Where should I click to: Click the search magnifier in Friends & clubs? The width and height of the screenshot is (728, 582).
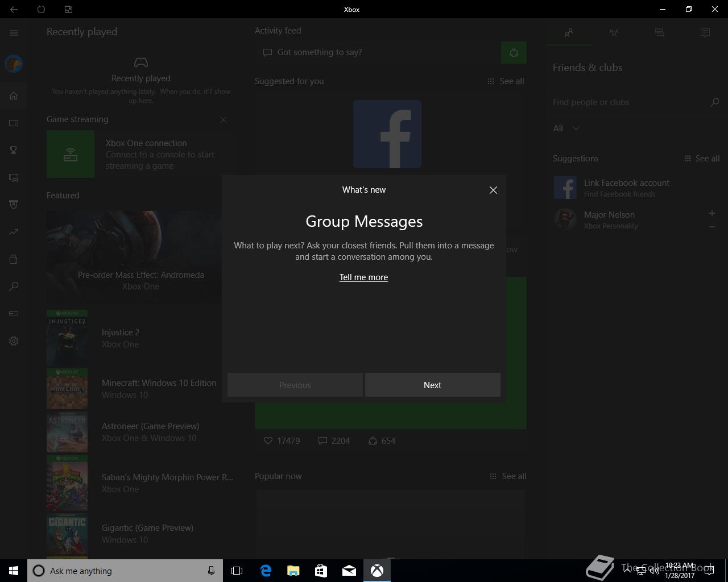714,102
